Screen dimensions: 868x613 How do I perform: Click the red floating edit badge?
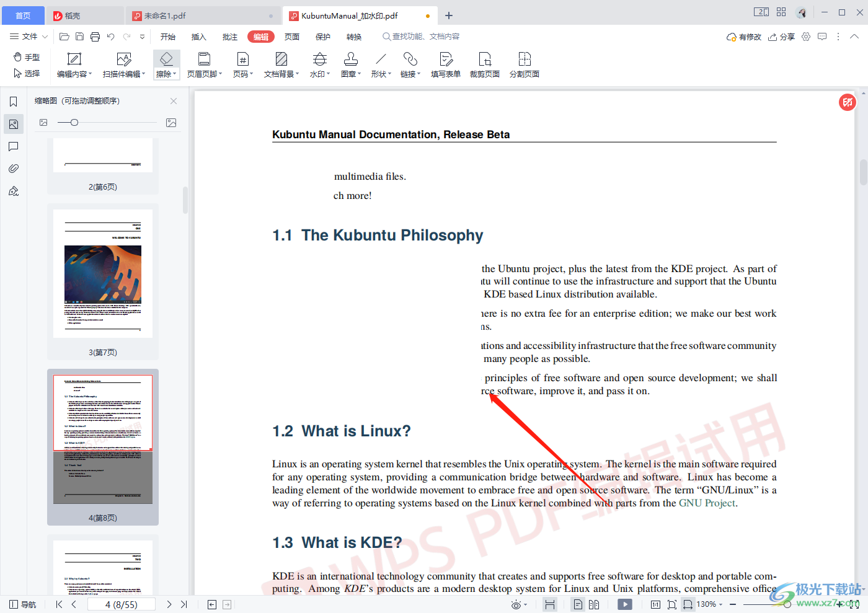(848, 102)
